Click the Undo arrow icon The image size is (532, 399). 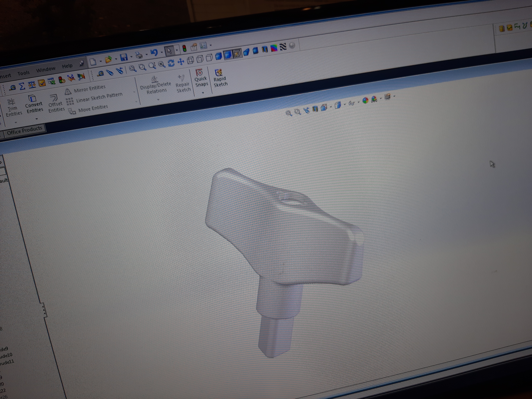click(x=154, y=52)
